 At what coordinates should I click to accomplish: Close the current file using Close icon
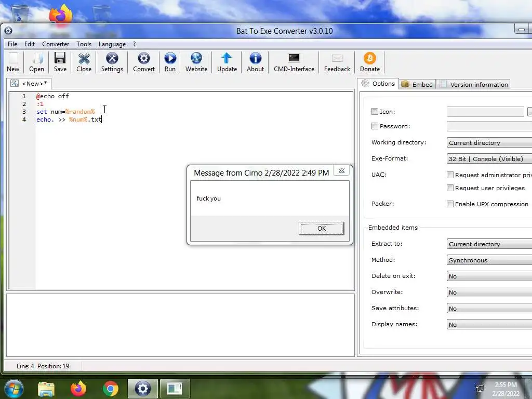tap(84, 62)
